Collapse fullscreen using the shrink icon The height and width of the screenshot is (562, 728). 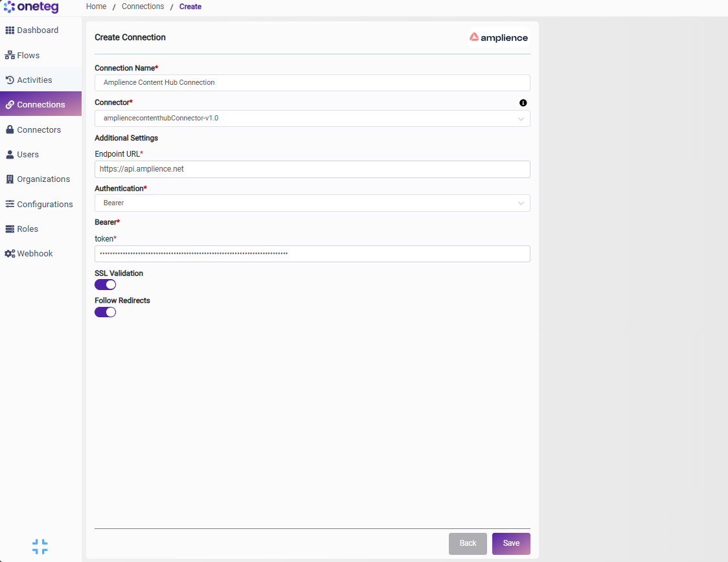(x=40, y=546)
